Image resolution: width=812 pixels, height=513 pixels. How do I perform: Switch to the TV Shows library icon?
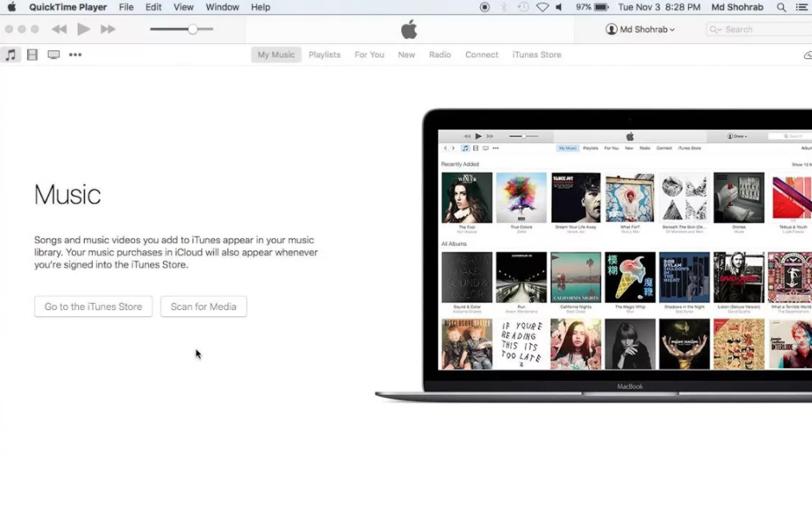(54, 55)
